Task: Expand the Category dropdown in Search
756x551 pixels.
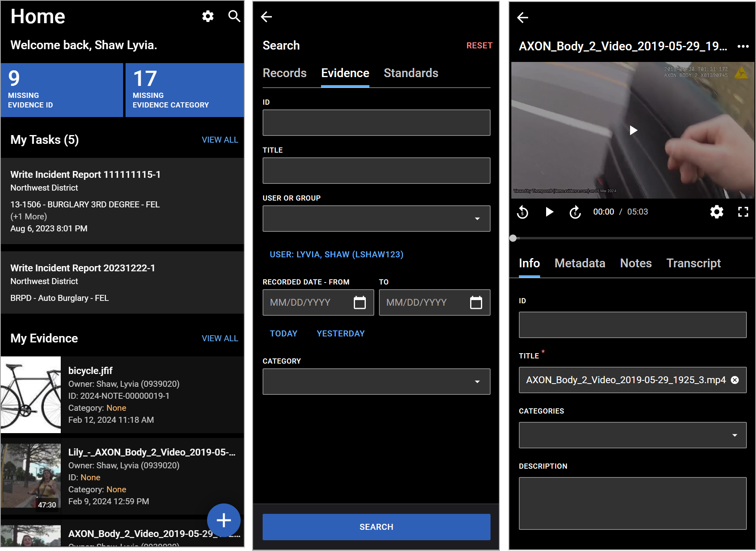Action: (477, 382)
